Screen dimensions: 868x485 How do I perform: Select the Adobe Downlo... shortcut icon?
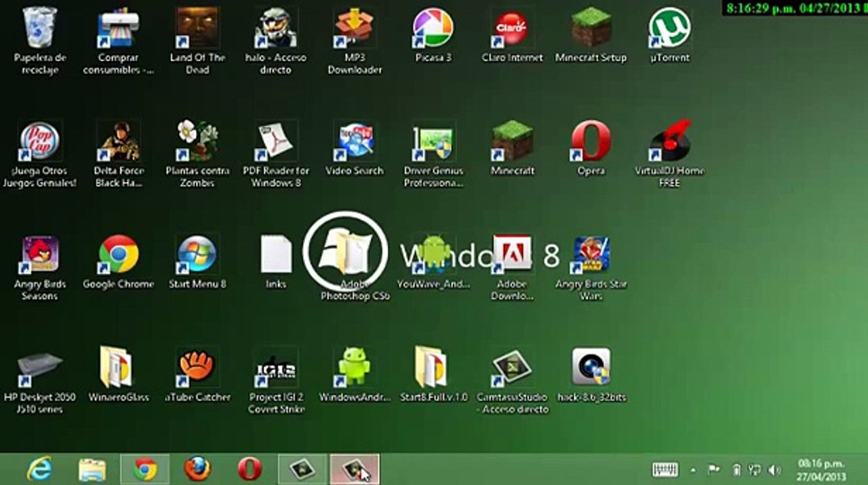512,267
